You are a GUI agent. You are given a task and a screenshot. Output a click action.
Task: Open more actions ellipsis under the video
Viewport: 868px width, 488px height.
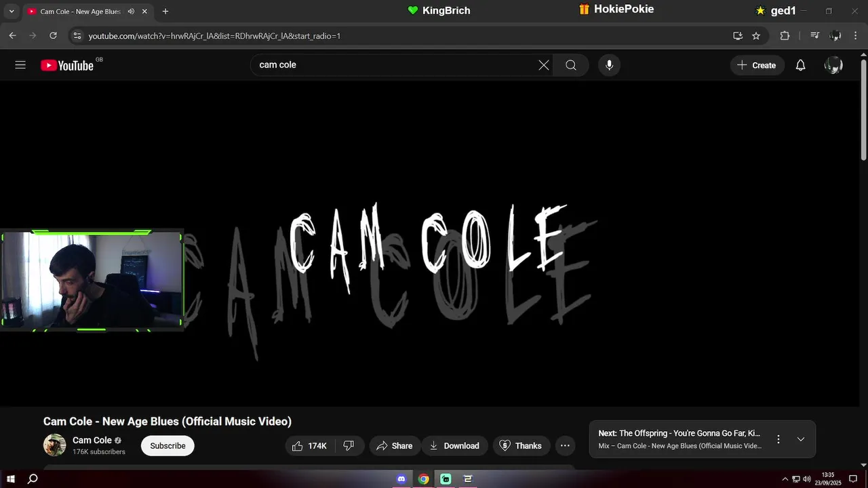[x=565, y=446]
